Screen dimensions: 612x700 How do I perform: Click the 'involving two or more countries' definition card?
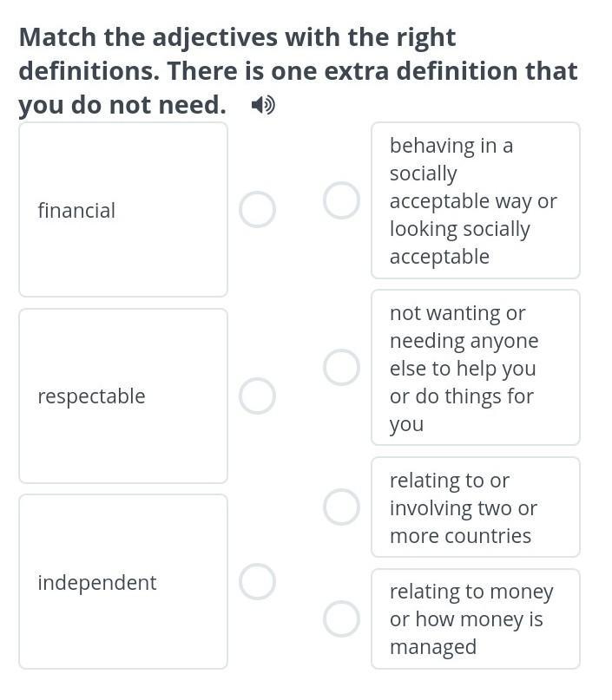[476, 507]
